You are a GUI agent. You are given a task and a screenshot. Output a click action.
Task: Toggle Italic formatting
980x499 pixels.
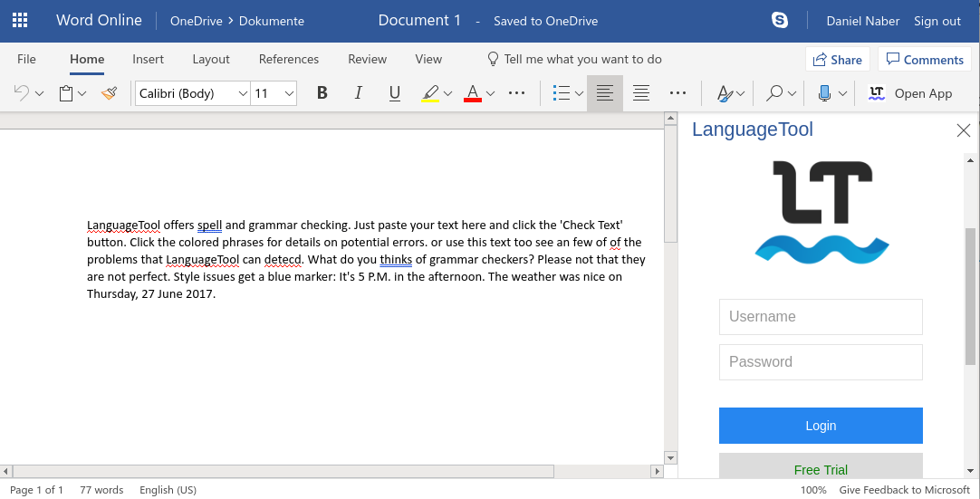point(358,93)
